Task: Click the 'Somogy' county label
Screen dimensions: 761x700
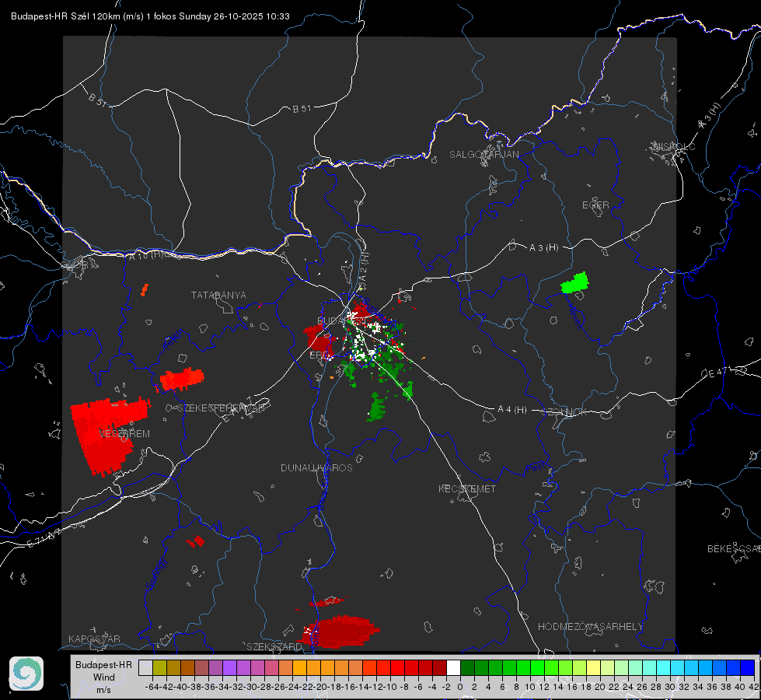Action: (156, 574)
